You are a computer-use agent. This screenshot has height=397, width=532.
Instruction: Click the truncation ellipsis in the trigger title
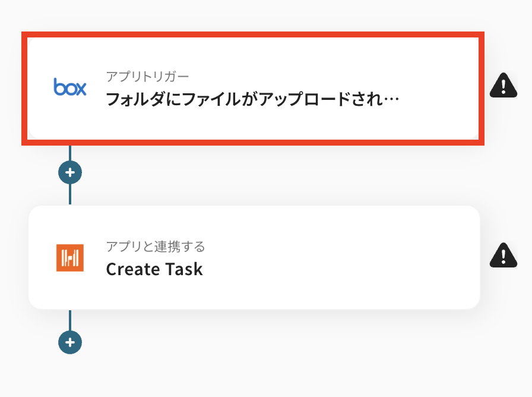(x=391, y=99)
